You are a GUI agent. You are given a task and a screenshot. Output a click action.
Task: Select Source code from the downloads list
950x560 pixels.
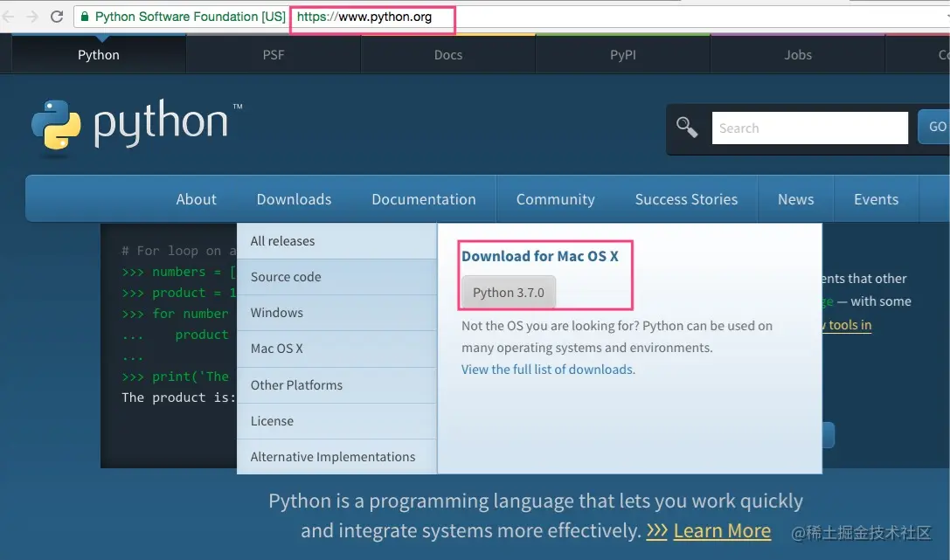point(286,277)
